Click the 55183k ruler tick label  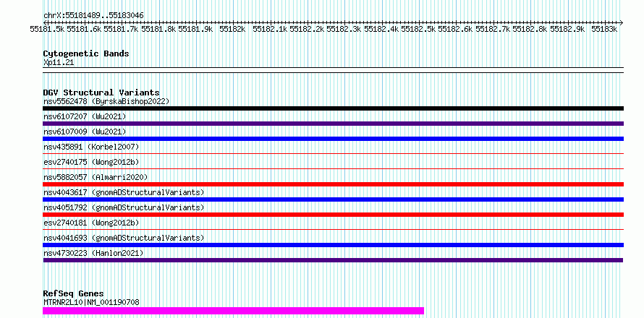click(x=604, y=29)
